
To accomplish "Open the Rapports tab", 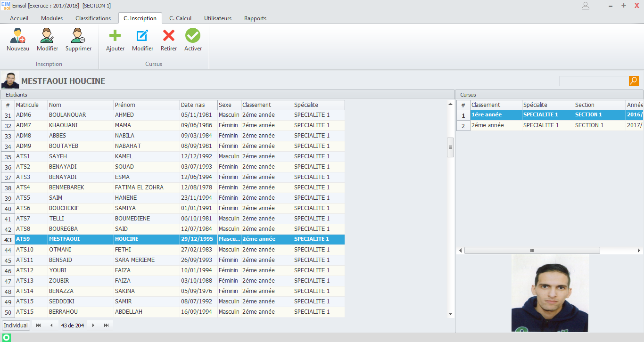I will pos(255,18).
